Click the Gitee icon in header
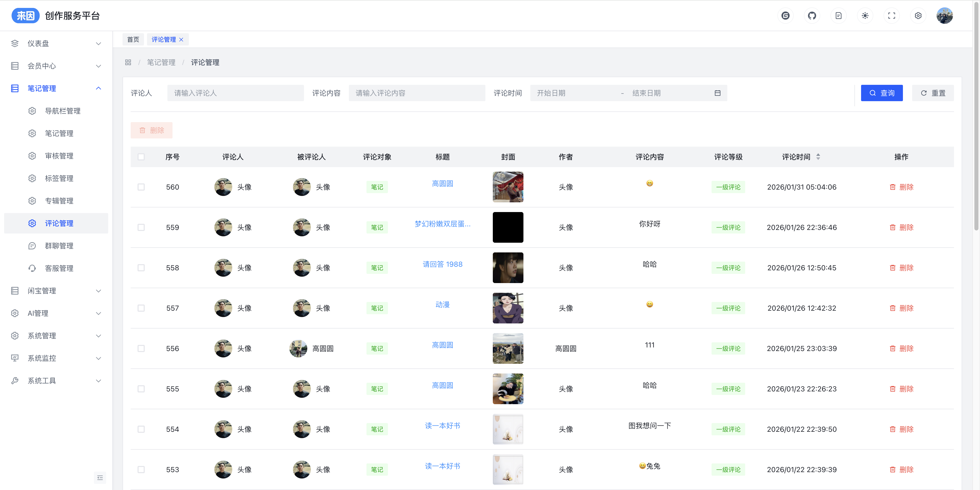This screenshot has height=490, width=980. click(x=785, y=16)
